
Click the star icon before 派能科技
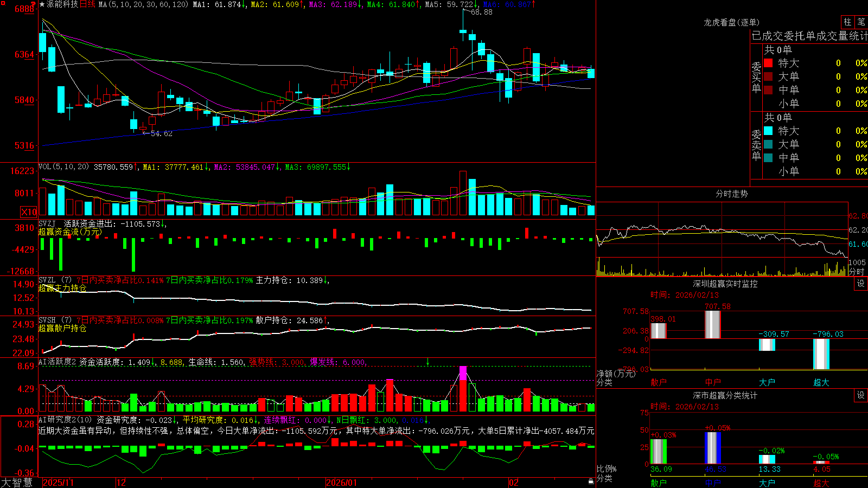point(42,4)
